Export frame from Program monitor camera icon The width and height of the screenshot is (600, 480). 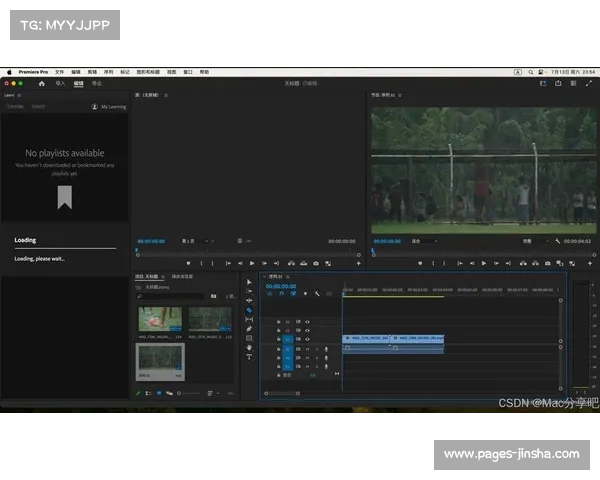point(548,263)
